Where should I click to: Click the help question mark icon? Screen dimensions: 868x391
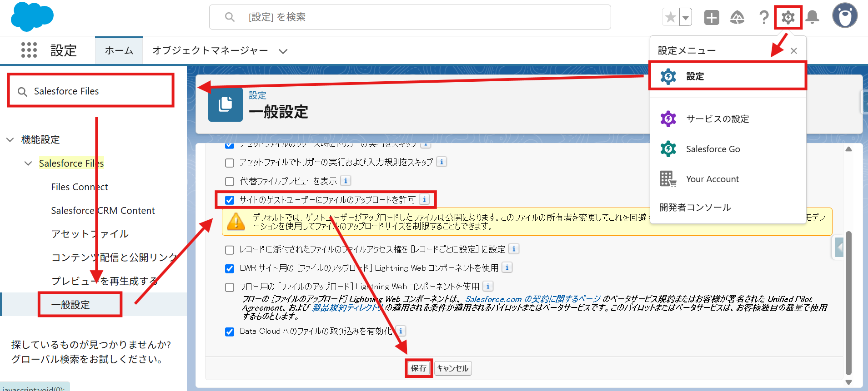[x=764, y=18]
